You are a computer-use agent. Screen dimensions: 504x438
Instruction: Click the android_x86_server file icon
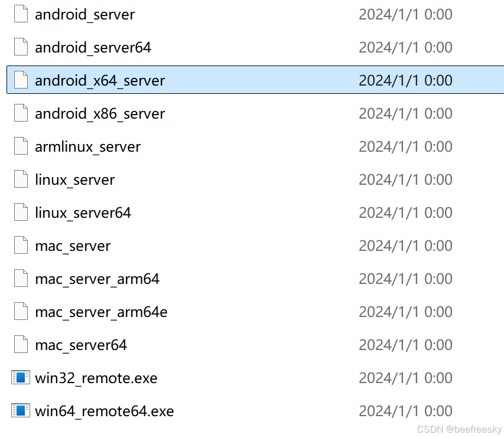pyautogui.click(x=21, y=113)
